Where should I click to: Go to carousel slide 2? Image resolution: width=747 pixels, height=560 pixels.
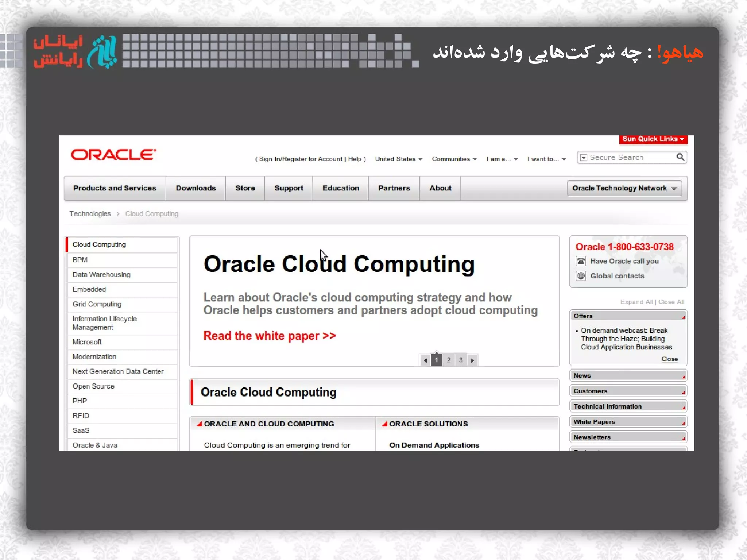pyautogui.click(x=449, y=360)
